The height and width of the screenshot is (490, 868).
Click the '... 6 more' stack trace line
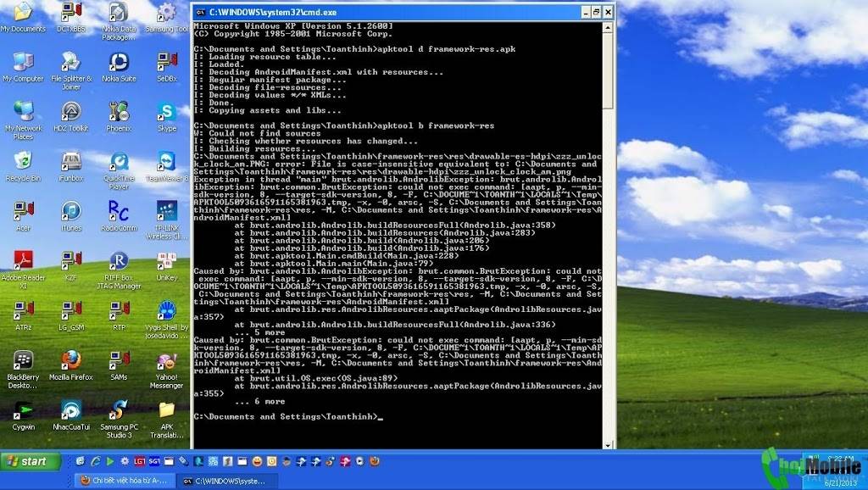[x=259, y=402]
